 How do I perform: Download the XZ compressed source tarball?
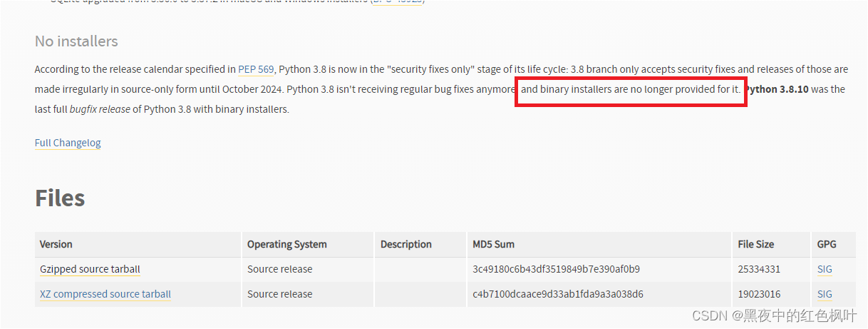point(105,294)
